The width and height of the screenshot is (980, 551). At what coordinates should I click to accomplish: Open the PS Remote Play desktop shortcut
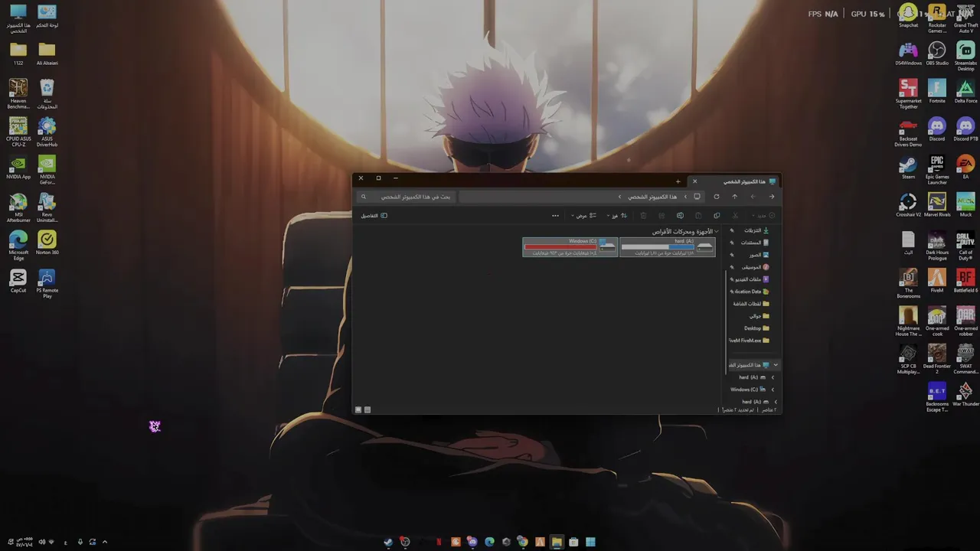point(47,283)
